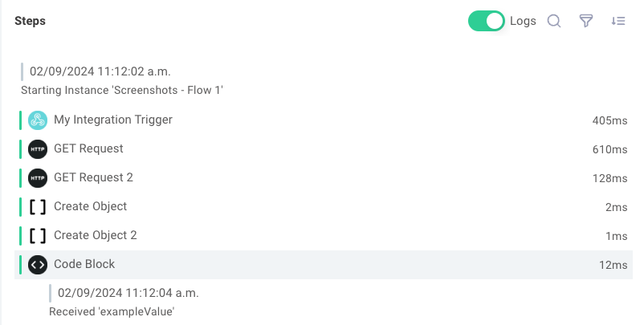Collapse the Code Block step logs
The height and width of the screenshot is (325, 644).
pyautogui.click(x=324, y=265)
